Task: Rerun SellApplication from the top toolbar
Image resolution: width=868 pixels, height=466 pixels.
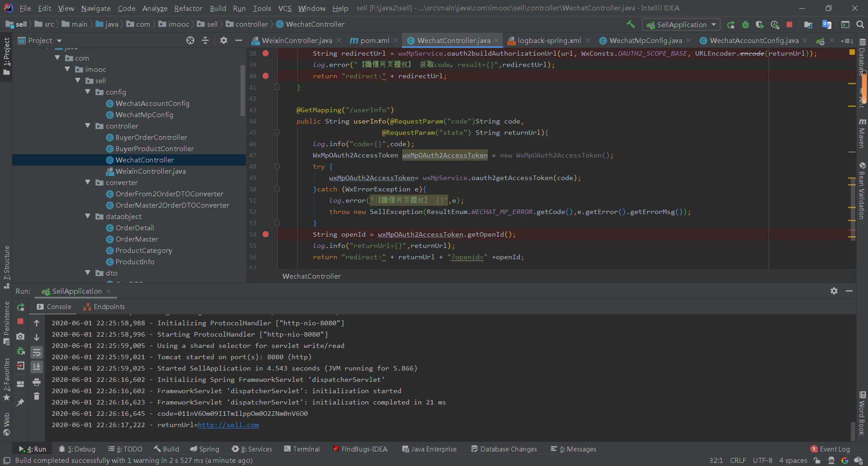Action: (731, 24)
